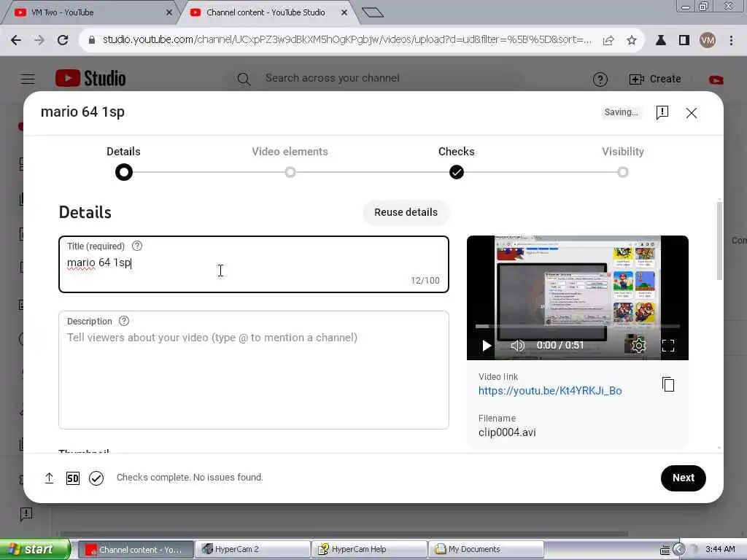Go back in the browser
The width and height of the screenshot is (747, 560).
pyautogui.click(x=16, y=40)
